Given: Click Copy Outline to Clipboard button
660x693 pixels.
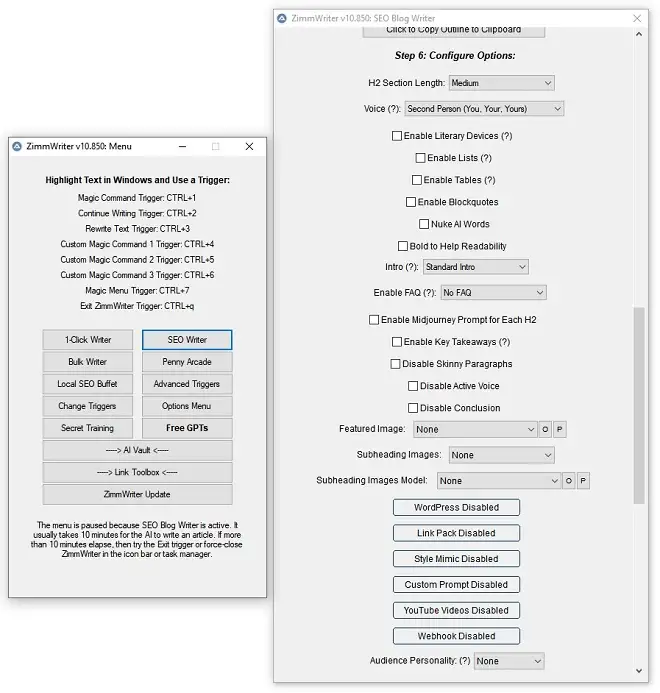Looking at the screenshot, I should 454,31.
